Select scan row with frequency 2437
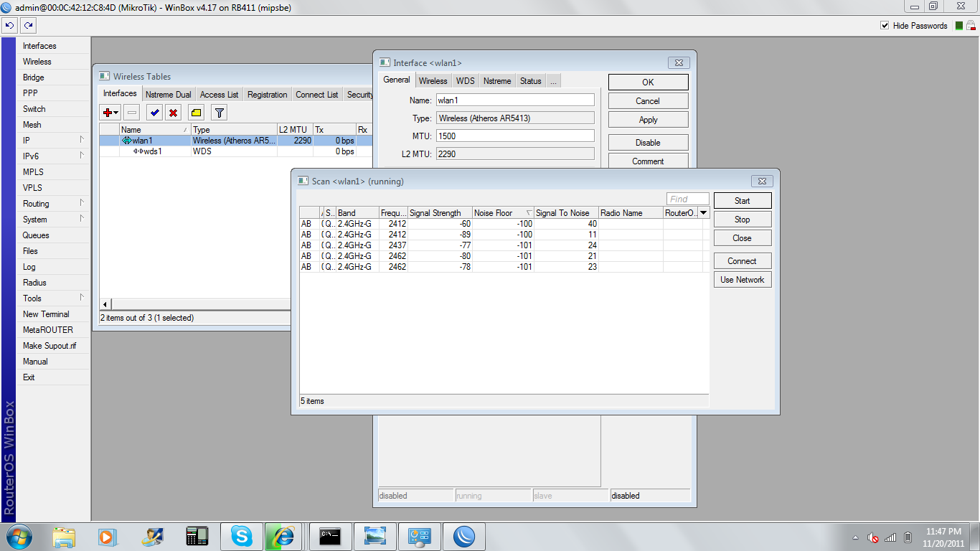The height and width of the screenshot is (551, 980). [504, 245]
